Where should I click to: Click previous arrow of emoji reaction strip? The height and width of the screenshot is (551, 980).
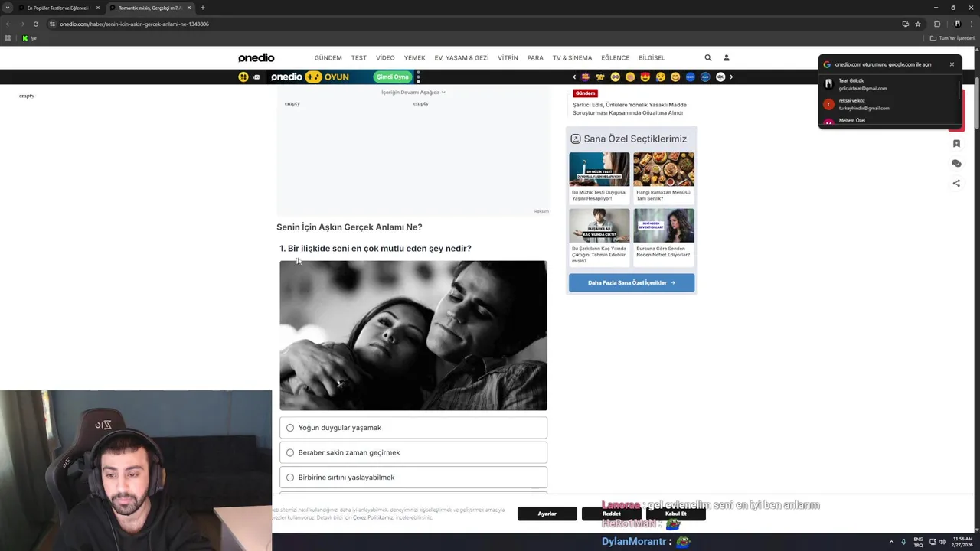(x=574, y=77)
